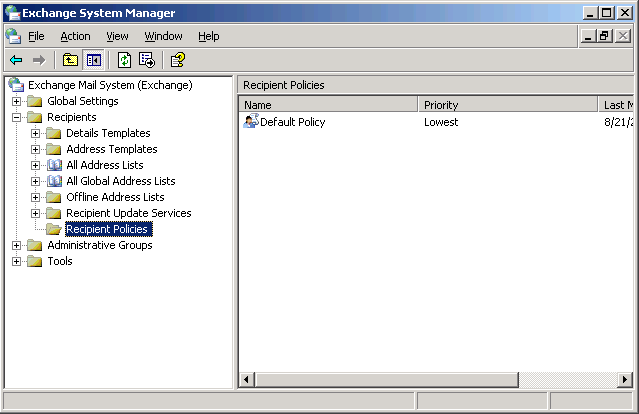
Task: Collapse the Recipients node
Action: point(16,117)
